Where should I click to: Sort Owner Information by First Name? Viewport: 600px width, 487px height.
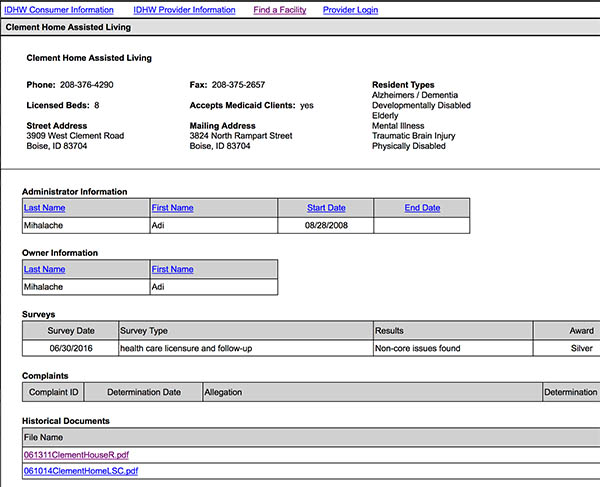[173, 269]
